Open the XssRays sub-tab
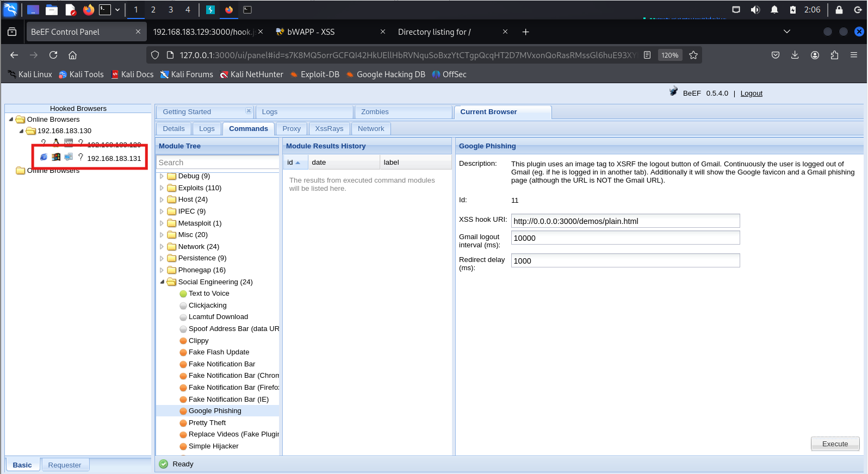The height and width of the screenshot is (474, 868). pos(330,129)
